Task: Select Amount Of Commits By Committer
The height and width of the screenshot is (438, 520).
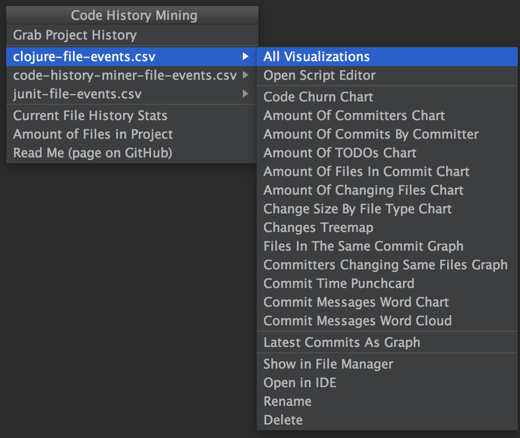Action: pos(387,134)
